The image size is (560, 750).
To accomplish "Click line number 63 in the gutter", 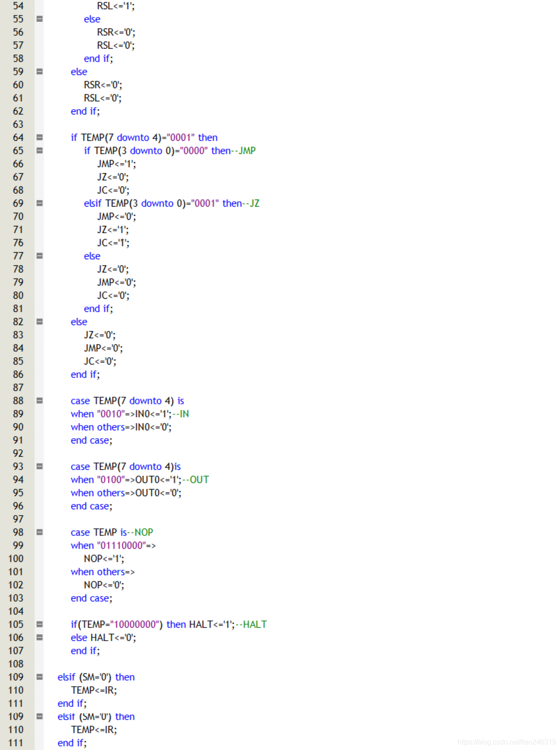I will 18,125.
